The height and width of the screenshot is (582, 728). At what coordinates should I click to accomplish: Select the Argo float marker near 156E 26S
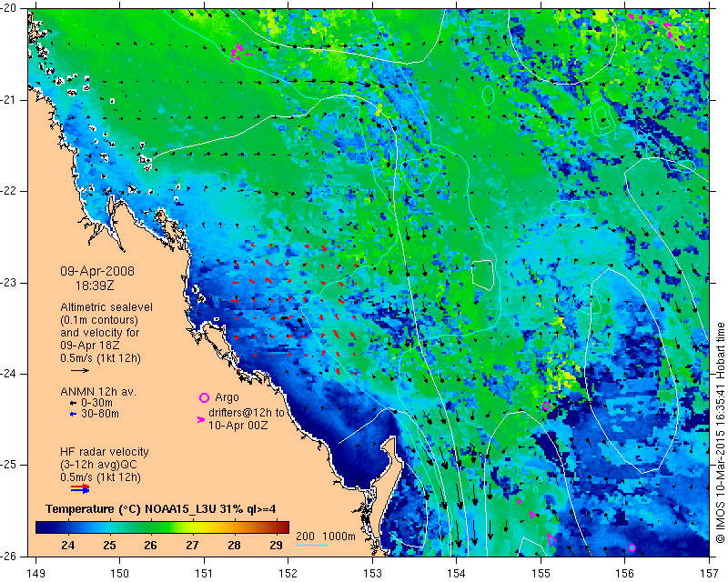point(632,547)
